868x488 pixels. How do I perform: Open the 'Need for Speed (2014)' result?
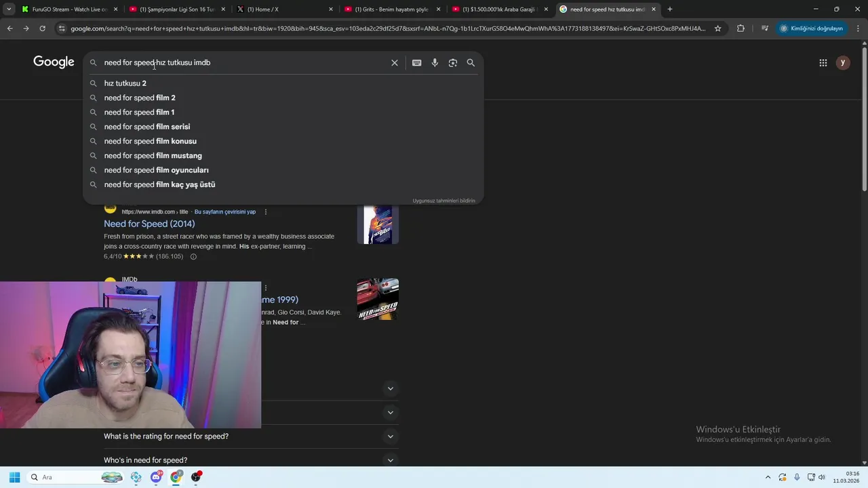[149, 224]
